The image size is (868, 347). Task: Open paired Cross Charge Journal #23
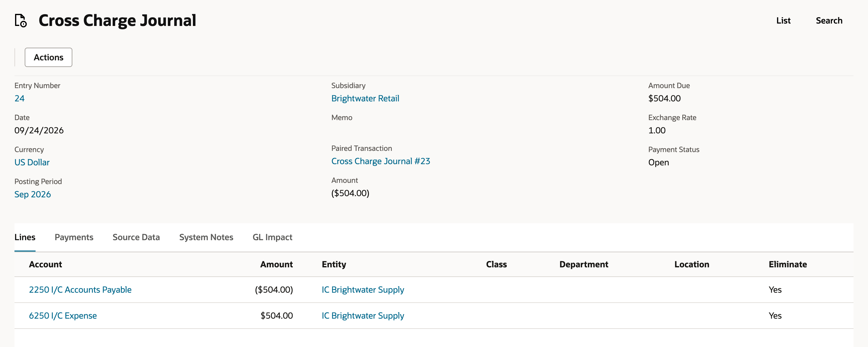(380, 161)
